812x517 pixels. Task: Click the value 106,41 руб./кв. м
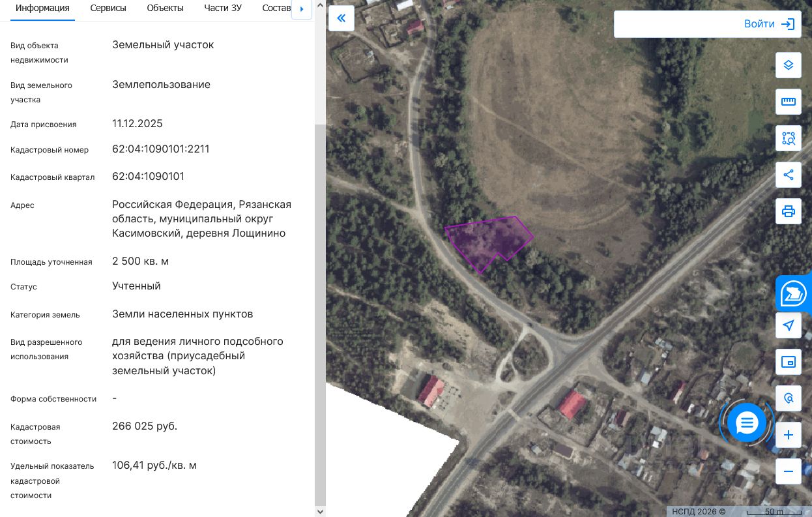154,465
